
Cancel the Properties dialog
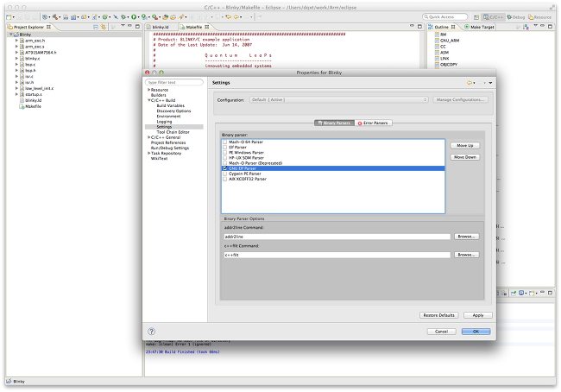point(442,332)
